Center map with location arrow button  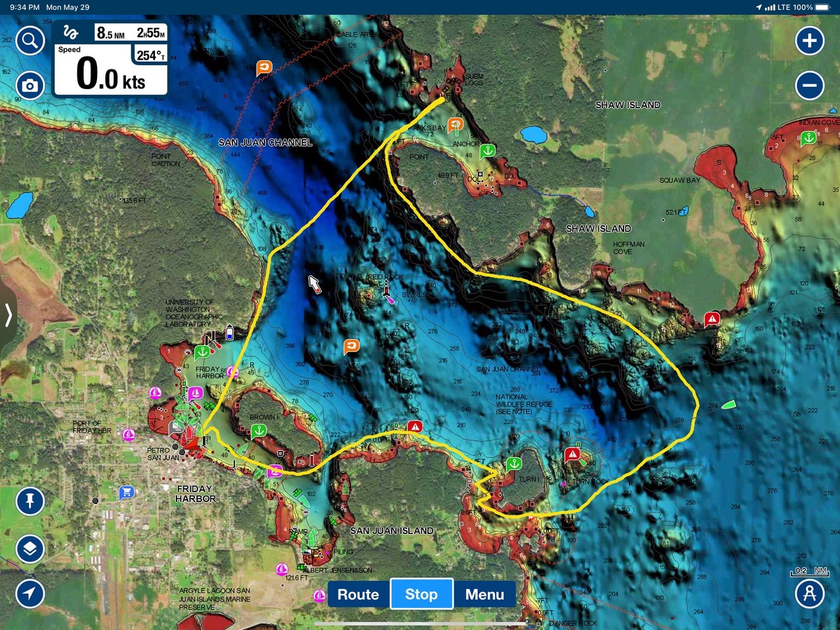tap(30, 594)
